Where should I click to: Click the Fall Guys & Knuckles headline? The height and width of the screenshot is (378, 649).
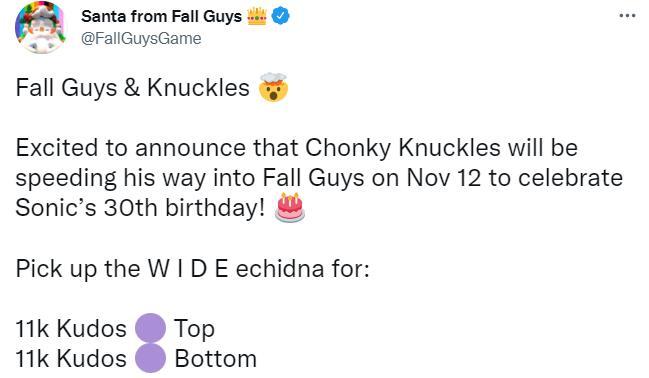click(132, 88)
